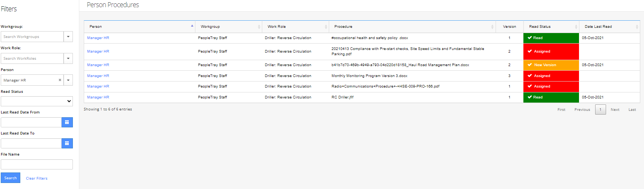This screenshot has width=644, height=189.
Task: Expand the Work Role search dropdown
Action: click(68, 59)
